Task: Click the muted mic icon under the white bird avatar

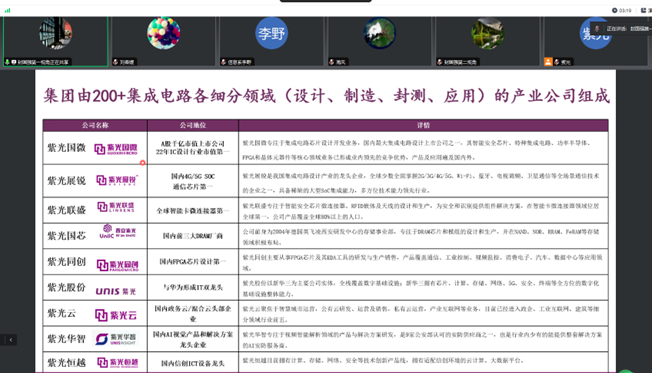Action: pos(331,62)
